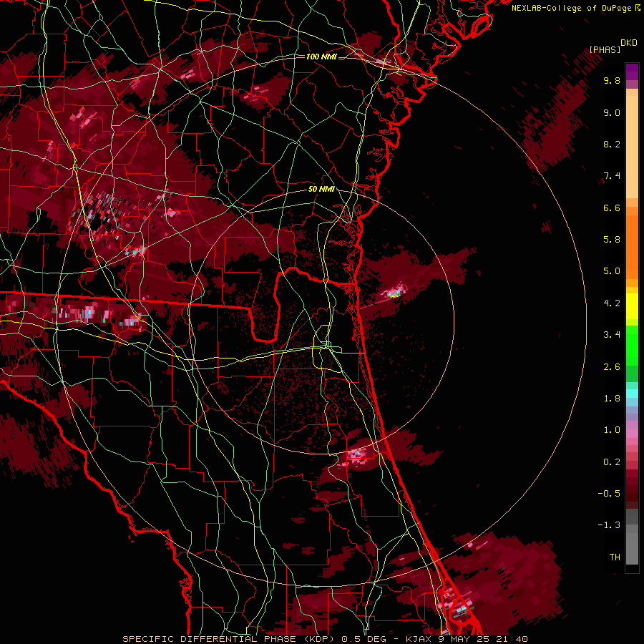Click the DKD product label above the scale
Viewport: 644px width, 644px height.
coord(629,43)
